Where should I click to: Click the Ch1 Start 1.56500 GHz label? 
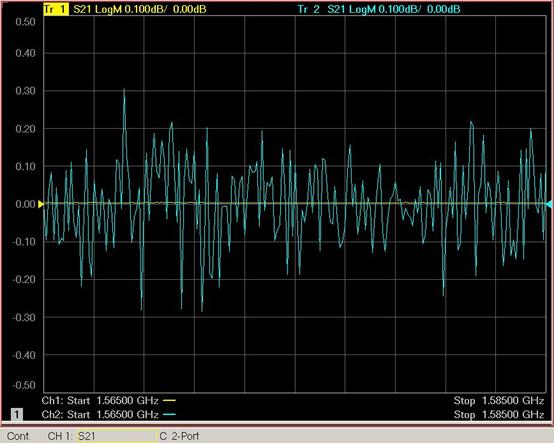point(100,401)
